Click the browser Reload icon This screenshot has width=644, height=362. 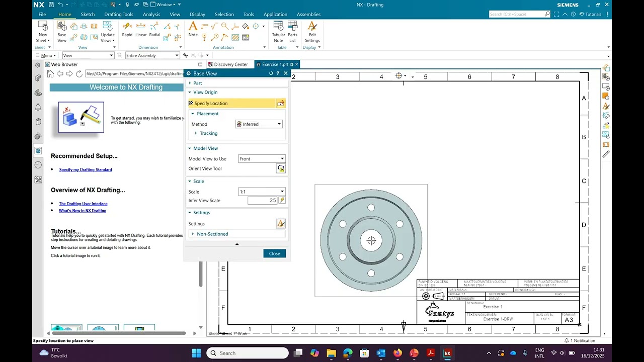coord(79,73)
